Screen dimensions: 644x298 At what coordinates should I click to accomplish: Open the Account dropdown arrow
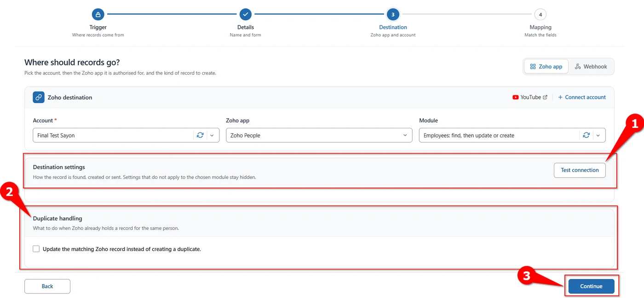point(212,135)
